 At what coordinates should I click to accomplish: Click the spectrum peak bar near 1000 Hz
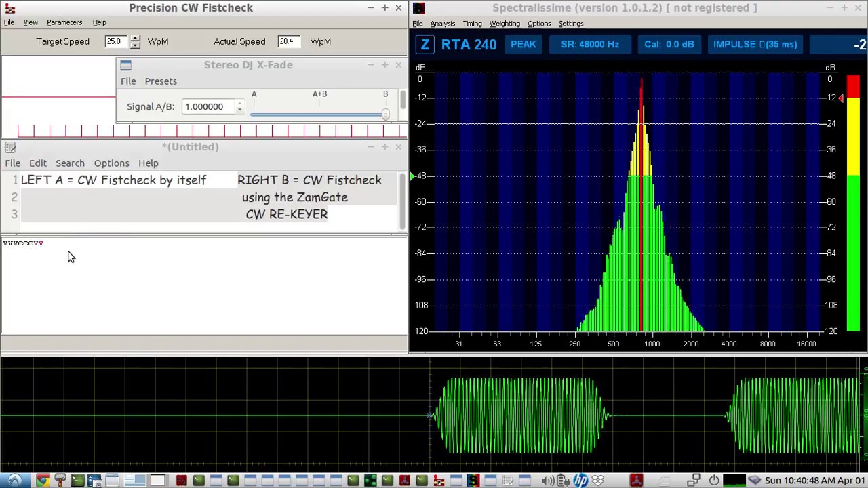tap(641, 203)
